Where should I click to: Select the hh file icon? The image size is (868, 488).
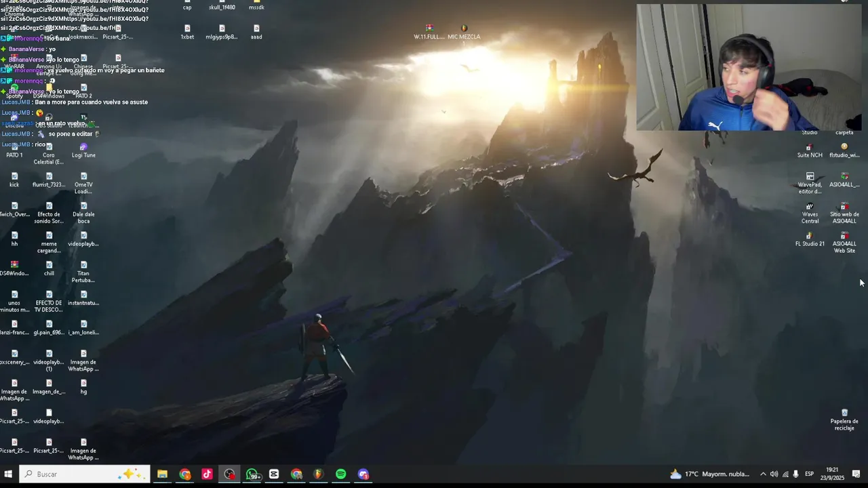(14, 239)
